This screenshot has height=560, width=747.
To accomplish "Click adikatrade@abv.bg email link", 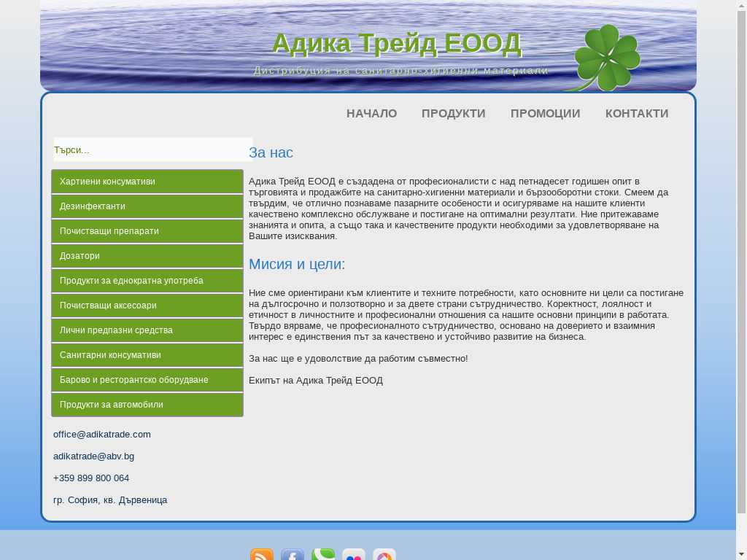I will (x=94, y=456).
